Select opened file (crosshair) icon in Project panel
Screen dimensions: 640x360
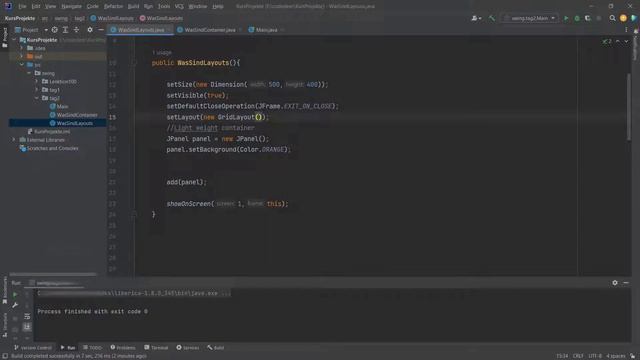(54, 30)
